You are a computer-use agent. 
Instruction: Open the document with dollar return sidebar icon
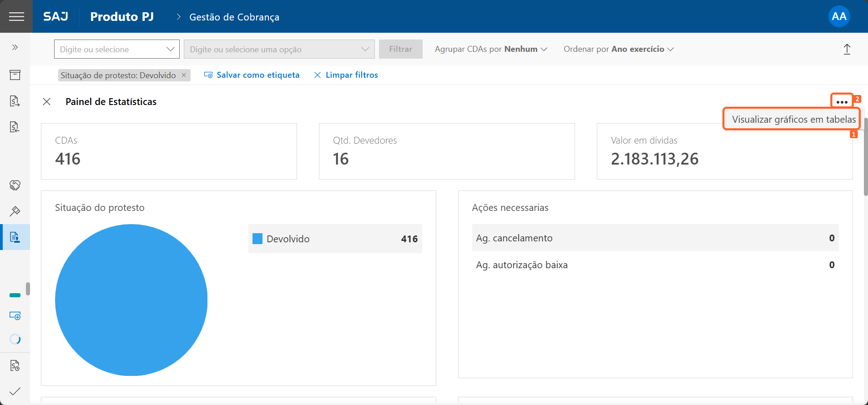click(15, 127)
